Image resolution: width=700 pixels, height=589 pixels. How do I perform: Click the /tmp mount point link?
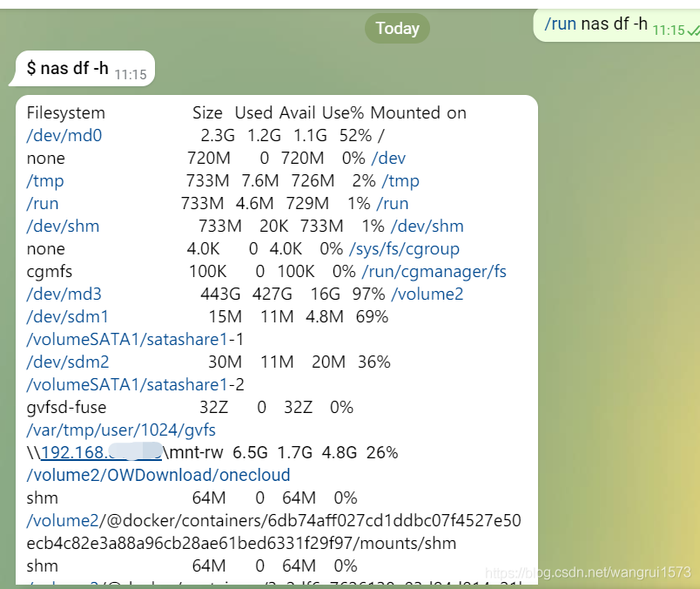400,181
